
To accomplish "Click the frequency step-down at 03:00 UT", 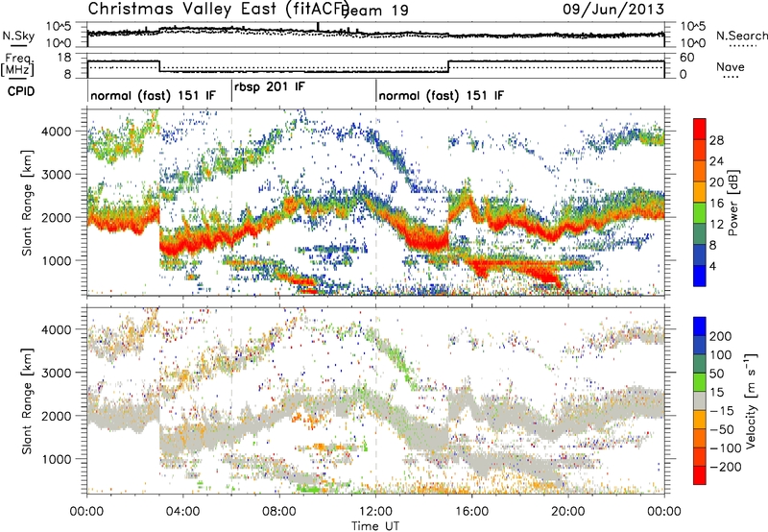I will (159, 66).
